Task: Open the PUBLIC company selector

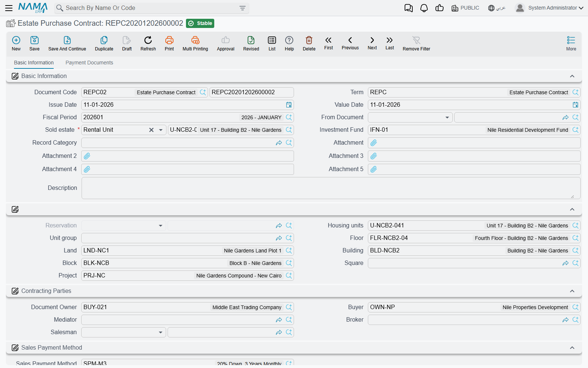Action: tap(465, 8)
